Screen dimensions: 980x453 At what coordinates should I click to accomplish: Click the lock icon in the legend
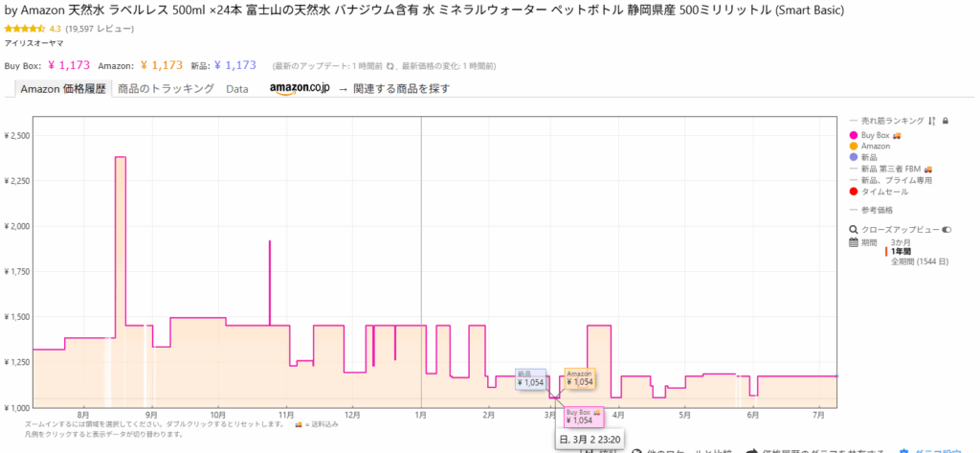pyautogui.click(x=945, y=121)
